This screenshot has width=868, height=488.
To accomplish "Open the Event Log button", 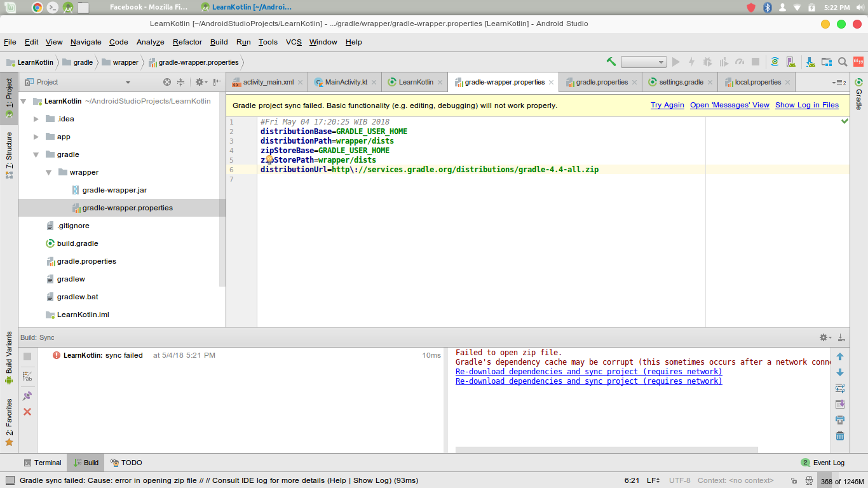I will coord(823,463).
